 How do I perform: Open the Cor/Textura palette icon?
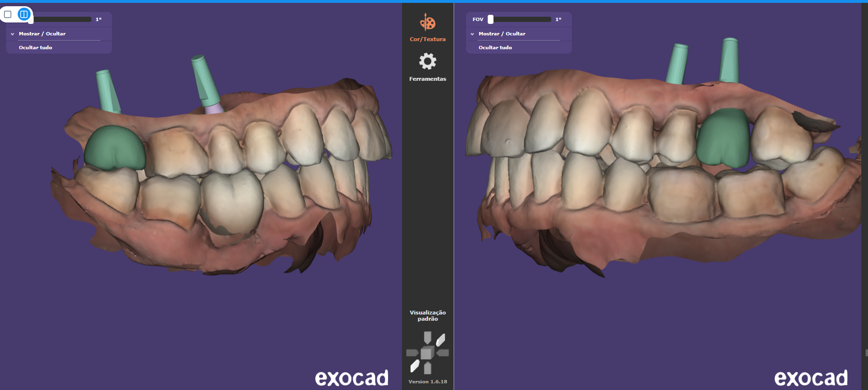(x=427, y=22)
